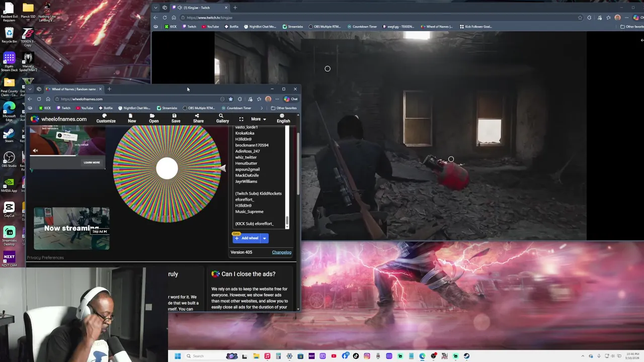Open Copilot Chat in wheelofnames window
Image resolution: width=644 pixels, height=362 pixels.
(291, 99)
